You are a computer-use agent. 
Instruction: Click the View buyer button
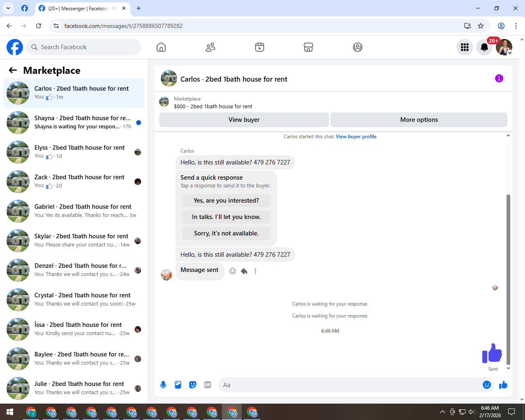(244, 120)
